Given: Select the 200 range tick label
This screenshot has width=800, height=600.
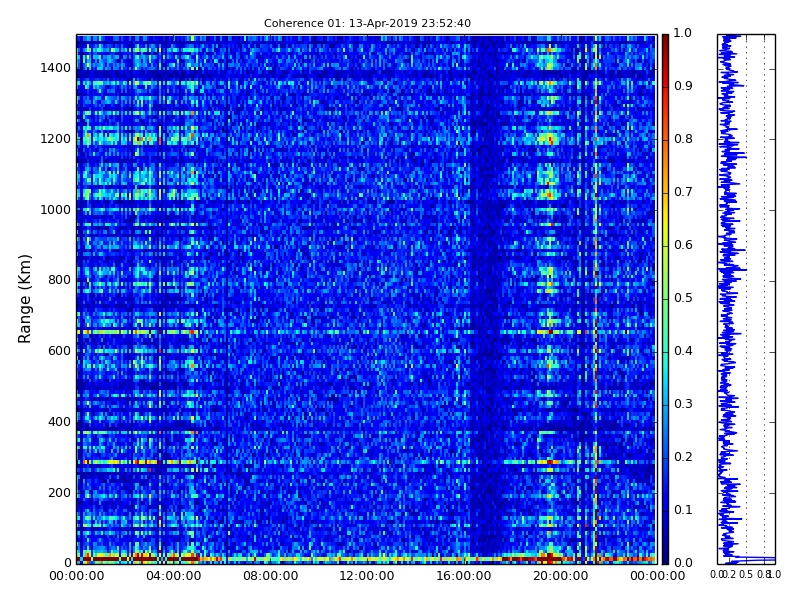Looking at the screenshot, I should 59,493.
